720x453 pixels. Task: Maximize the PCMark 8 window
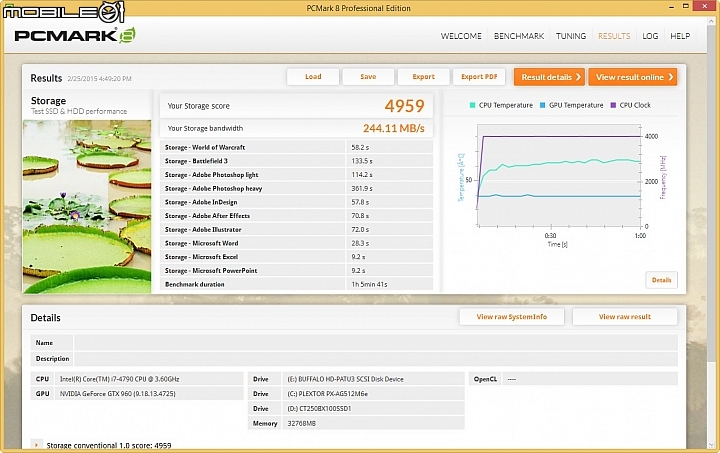[x=686, y=6]
